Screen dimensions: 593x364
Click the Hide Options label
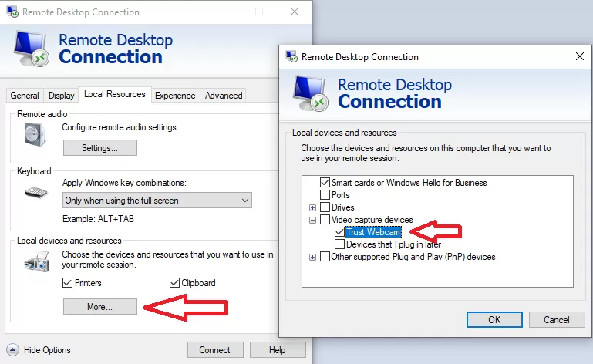coord(47,350)
